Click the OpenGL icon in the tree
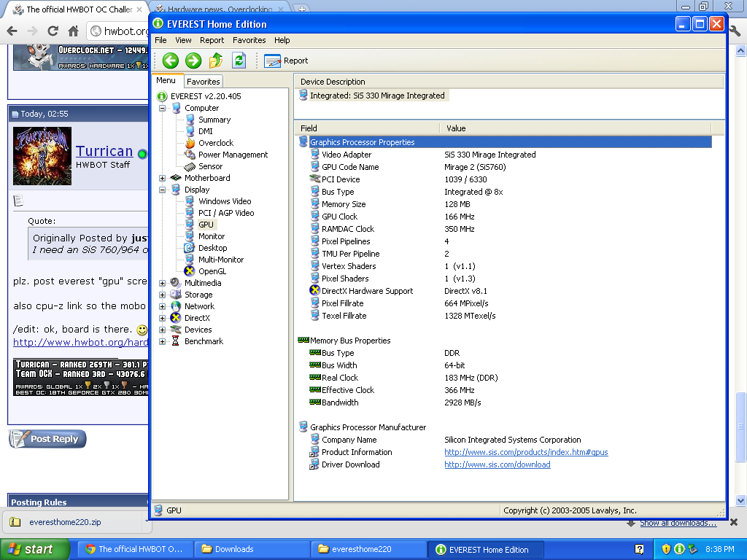This screenshot has height=560, width=747. (x=190, y=271)
